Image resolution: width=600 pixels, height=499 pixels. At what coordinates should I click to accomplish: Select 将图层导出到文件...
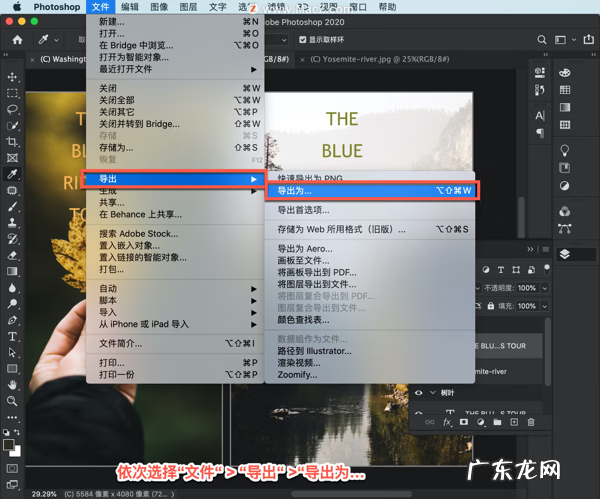tap(370, 284)
